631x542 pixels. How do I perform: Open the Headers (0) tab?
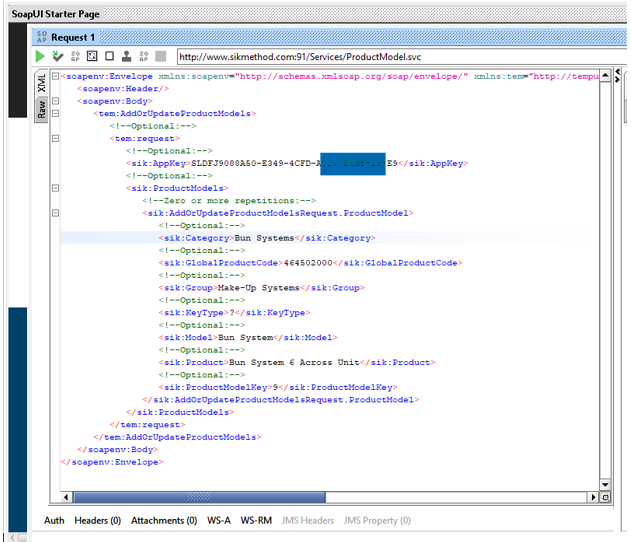pyautogui.click(x=97, y=521)
